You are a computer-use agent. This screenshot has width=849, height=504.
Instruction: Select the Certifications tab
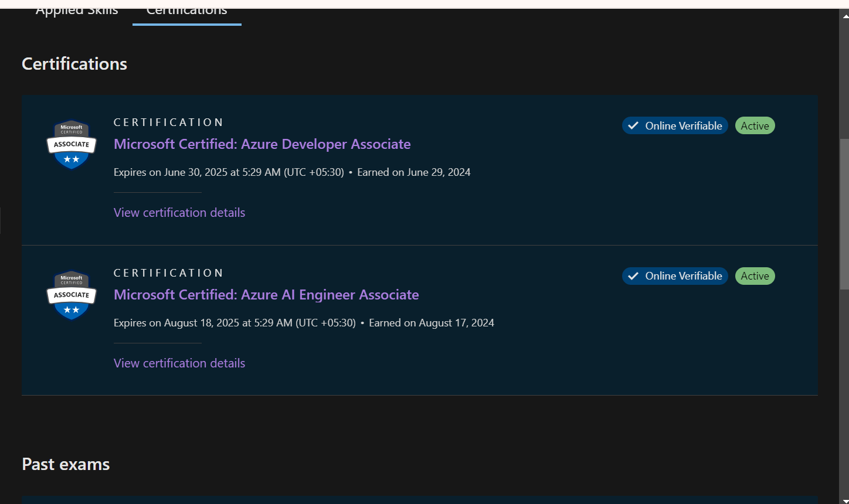pos(186,10)
